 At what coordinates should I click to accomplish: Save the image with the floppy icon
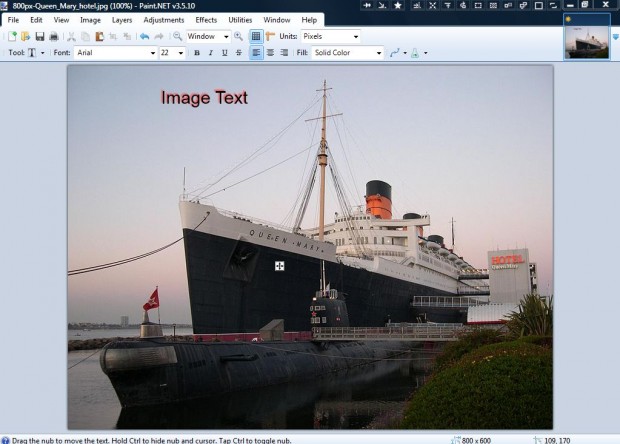click(x=40, y=36)
